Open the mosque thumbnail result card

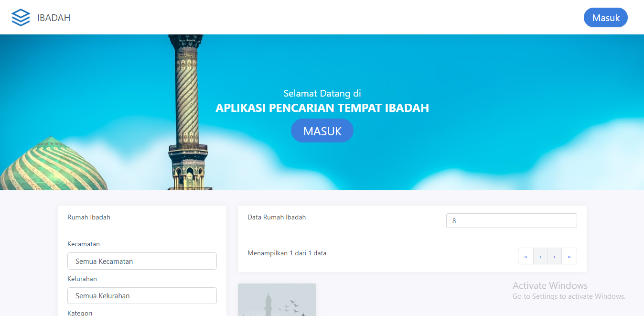pyautogui.click(x=277, y=300)
